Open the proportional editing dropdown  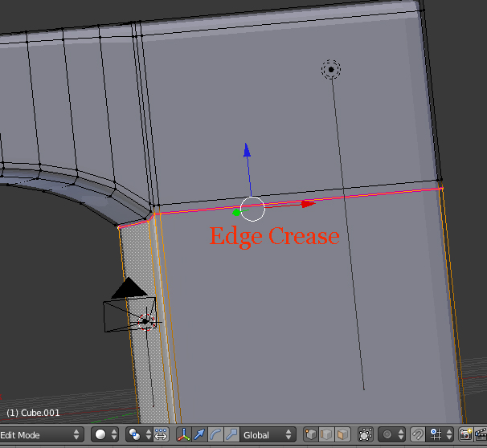click(392, 434)
